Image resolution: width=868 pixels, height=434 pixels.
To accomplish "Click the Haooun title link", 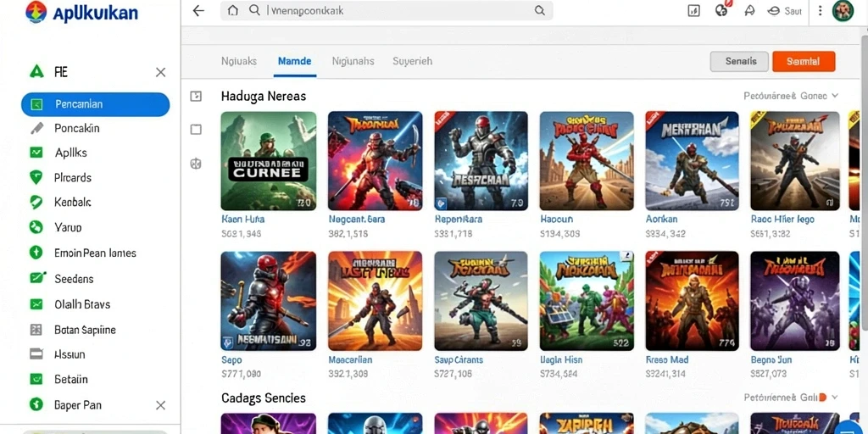I will click(557, 220).
